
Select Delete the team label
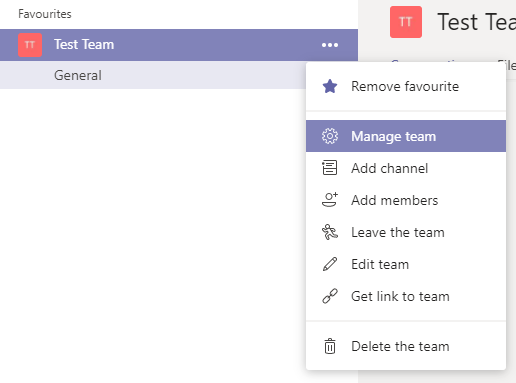[x=400, y=346]
